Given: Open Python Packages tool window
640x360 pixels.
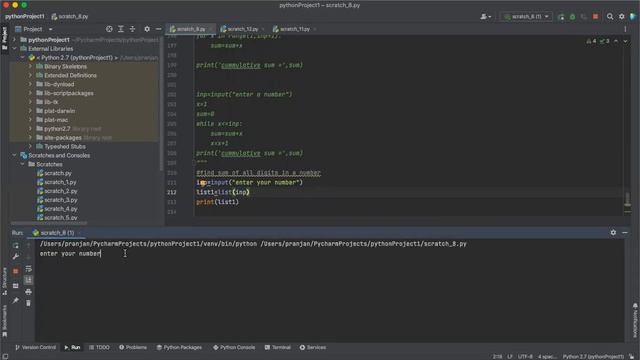Looking at the screenshot, I should click(x=179, y=347).
